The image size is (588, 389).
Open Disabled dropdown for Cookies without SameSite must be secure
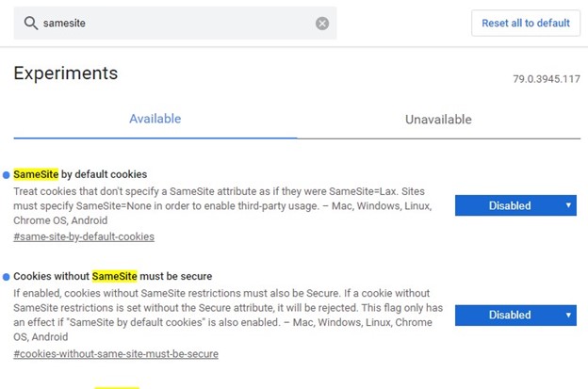(x=515, y=316)
